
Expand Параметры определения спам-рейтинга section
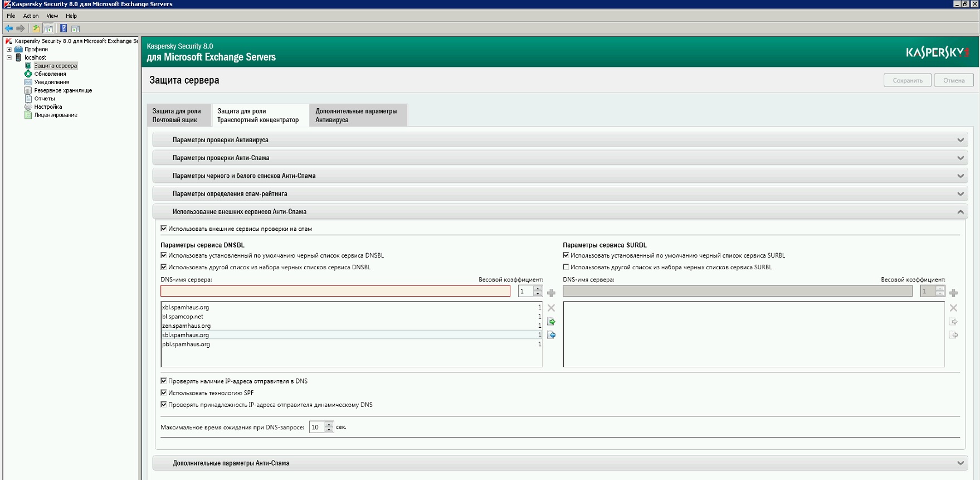(560, 193)
